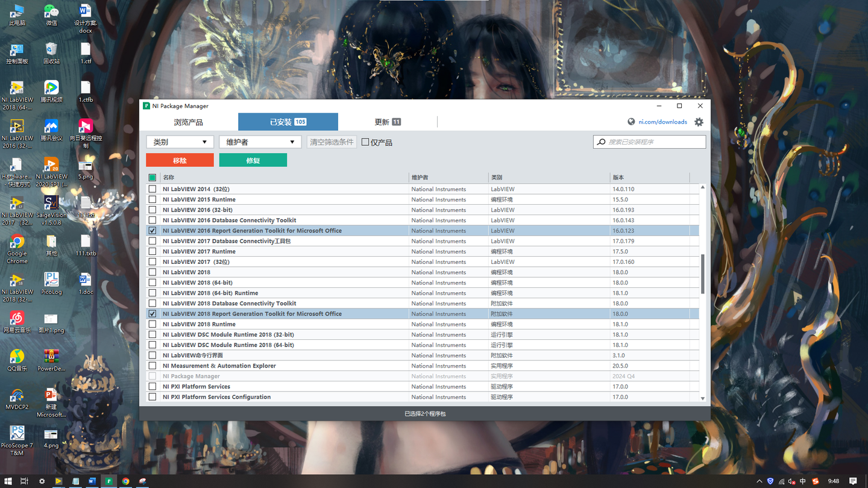Image resolution: width=868 pixels, height=488 pixels.
Task: Toggle the 仅产品 checkbox
Action: tap(365, 142)
